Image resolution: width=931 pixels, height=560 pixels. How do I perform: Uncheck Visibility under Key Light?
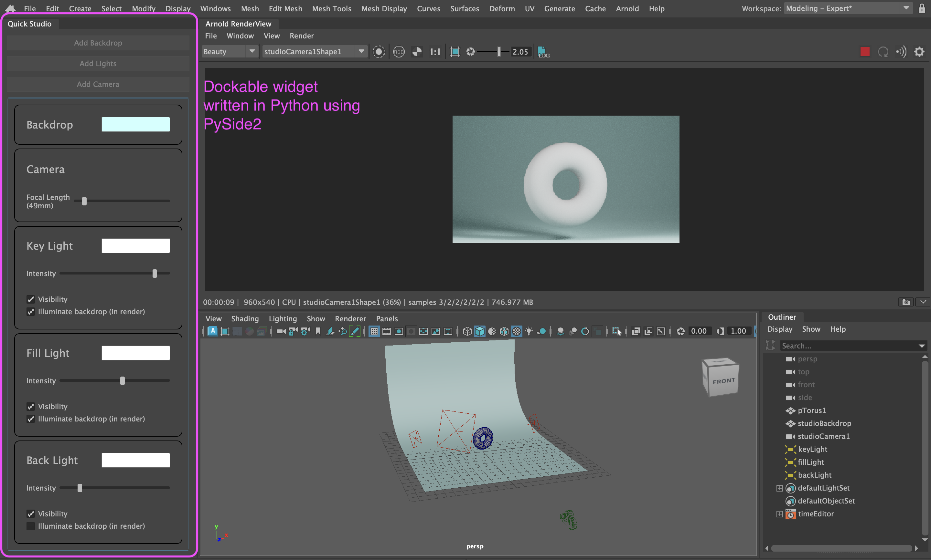(31, 299)
